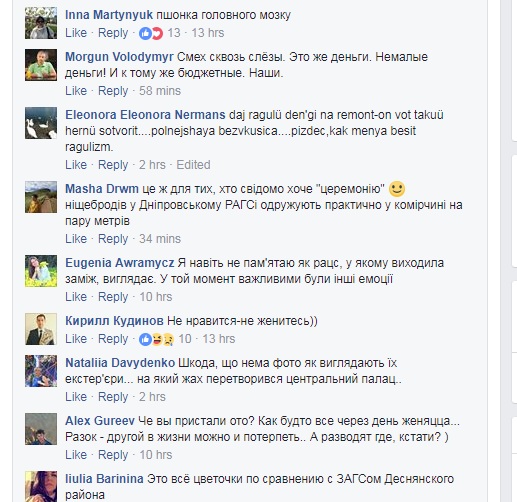Reply to Alex Gureev's comment
Image resolution: width=517 pixels, height=502 pixels.
point(113,455)
